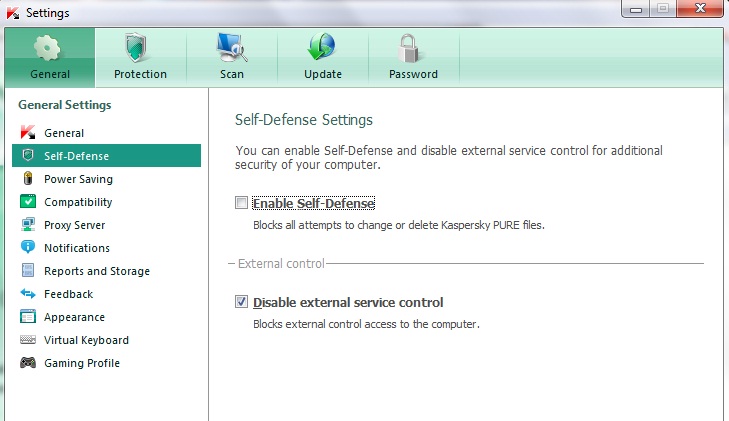
Task: Click the battery icon beside Power Saving
Action: [28, 178]
